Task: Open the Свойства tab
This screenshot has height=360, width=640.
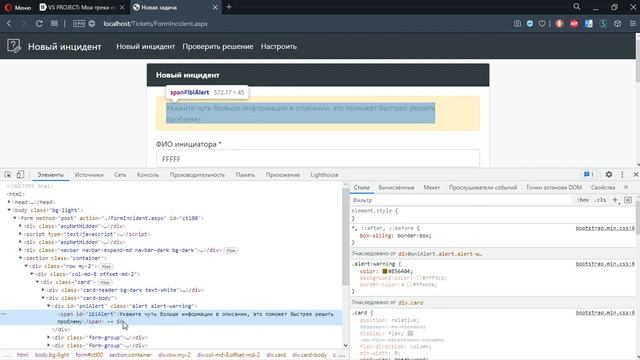Action: coord(603,188)
